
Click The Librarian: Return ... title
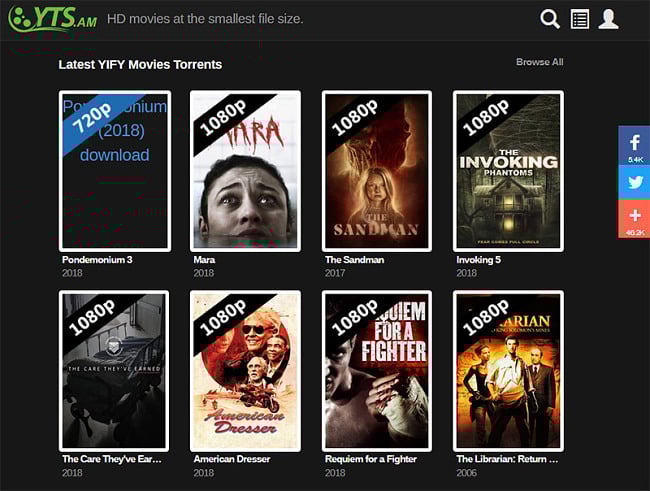tap(507, 459)
